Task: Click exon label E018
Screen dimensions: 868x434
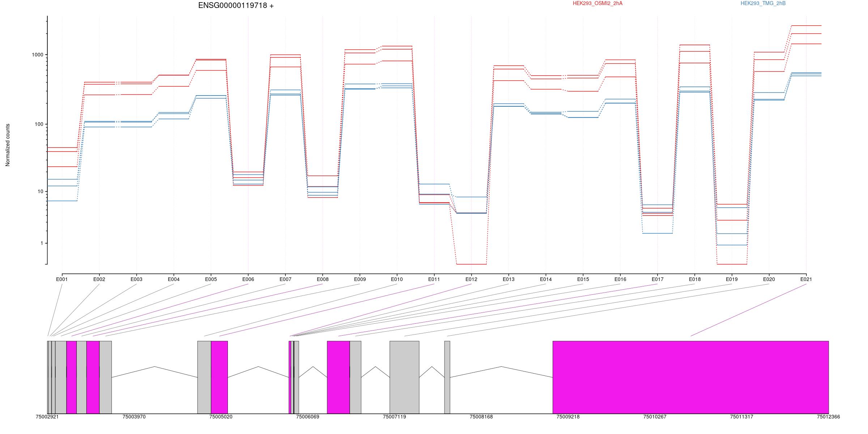Action: tap(695, 279)
